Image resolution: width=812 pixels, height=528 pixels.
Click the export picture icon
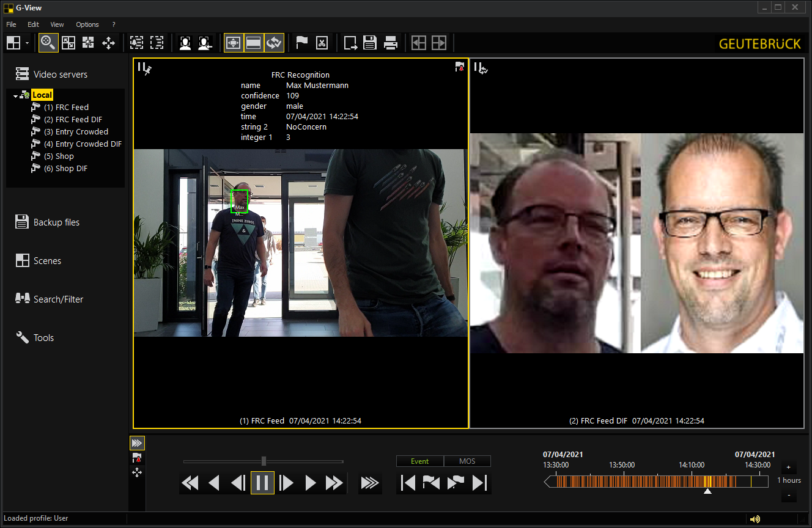350,43
